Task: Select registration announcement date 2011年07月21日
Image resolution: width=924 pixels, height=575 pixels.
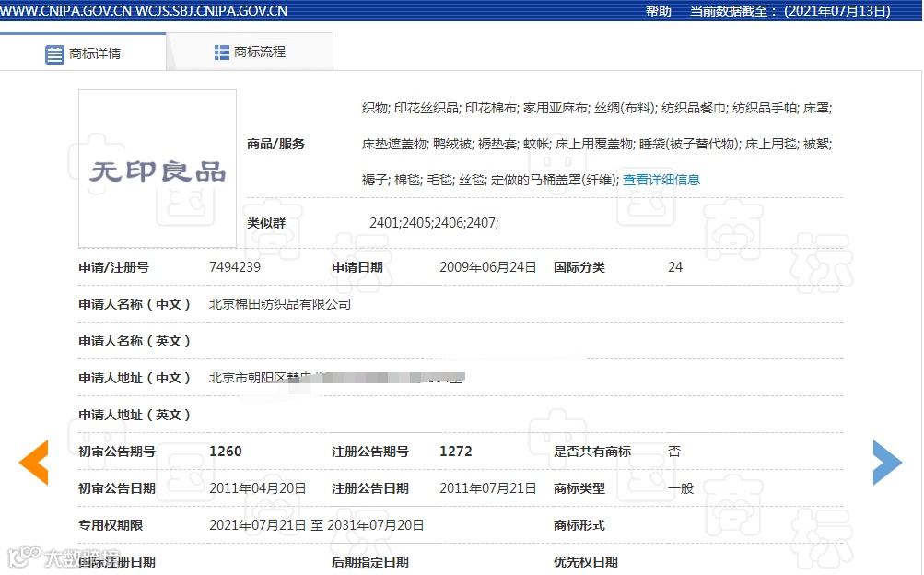Action: [488, 488]
